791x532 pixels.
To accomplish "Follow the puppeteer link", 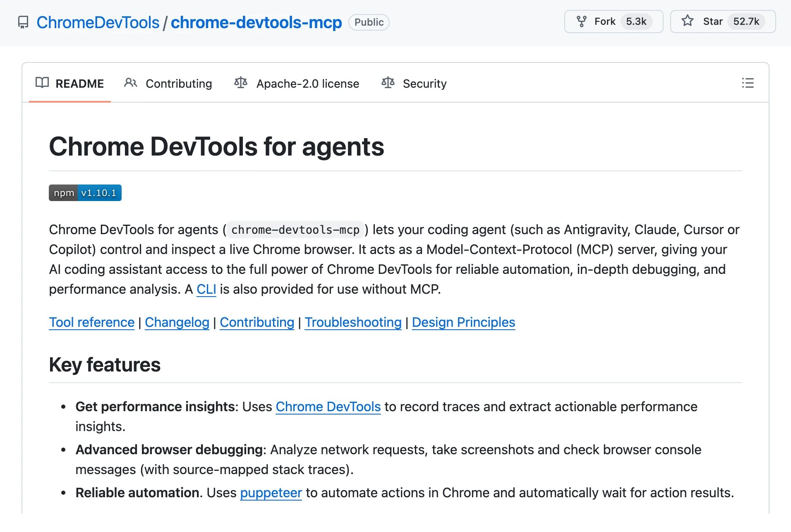I will pos(271,493).
